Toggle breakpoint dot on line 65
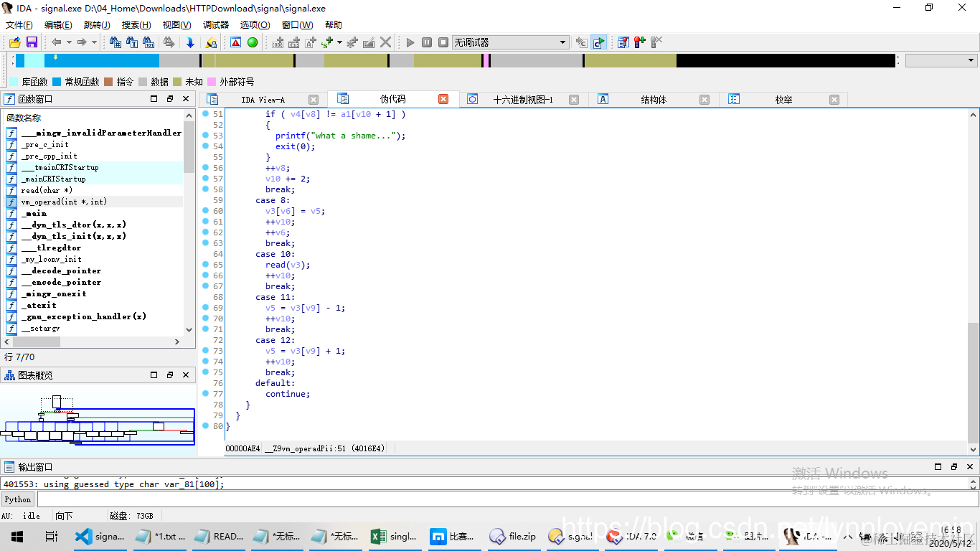The image size is (980, 551). pyautogui.click(x=205, y=265)
